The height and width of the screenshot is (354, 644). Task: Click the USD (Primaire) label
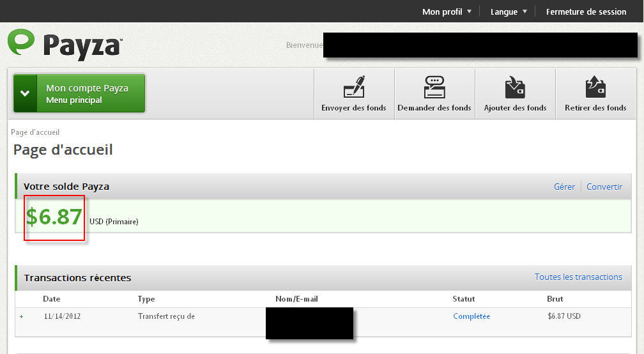click(x=114, y=222)
